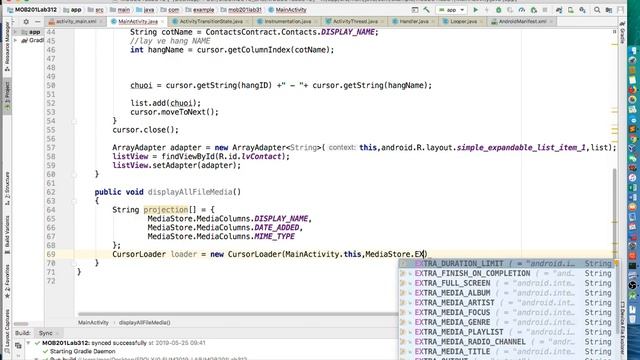Click the layout window icon left of hammer
The image size is (640, 360).
[415, 10]
